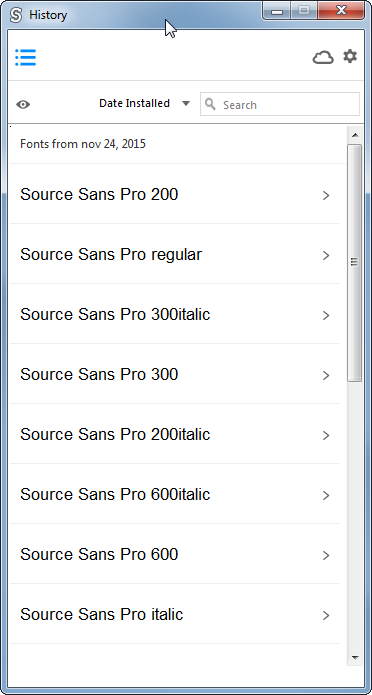372x695 pixels.
Task: Toggle the eye preview icon
Action: pyautogui.click(x=23, y=105)
